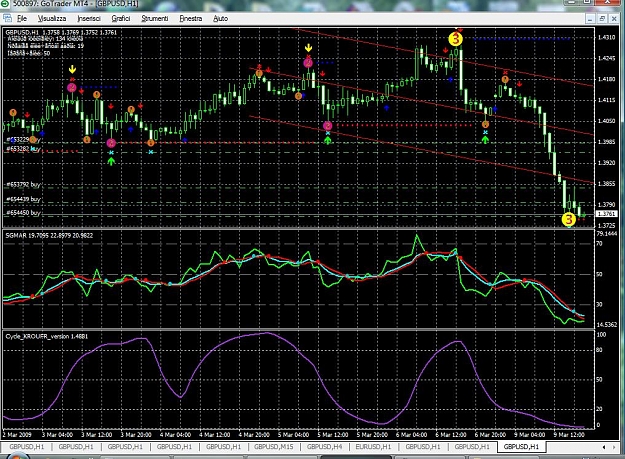
Task: Open the Finestra menu
Action: pos(191,18)
